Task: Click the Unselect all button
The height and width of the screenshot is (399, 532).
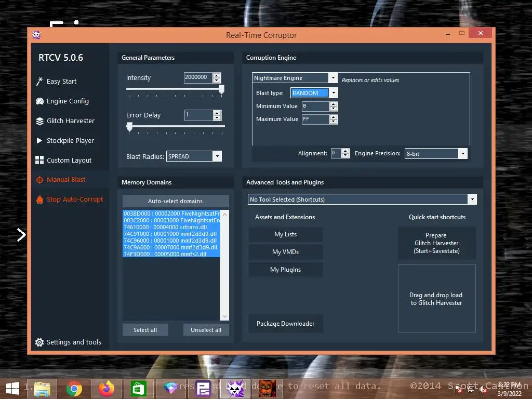Action: tap(206, 330)
